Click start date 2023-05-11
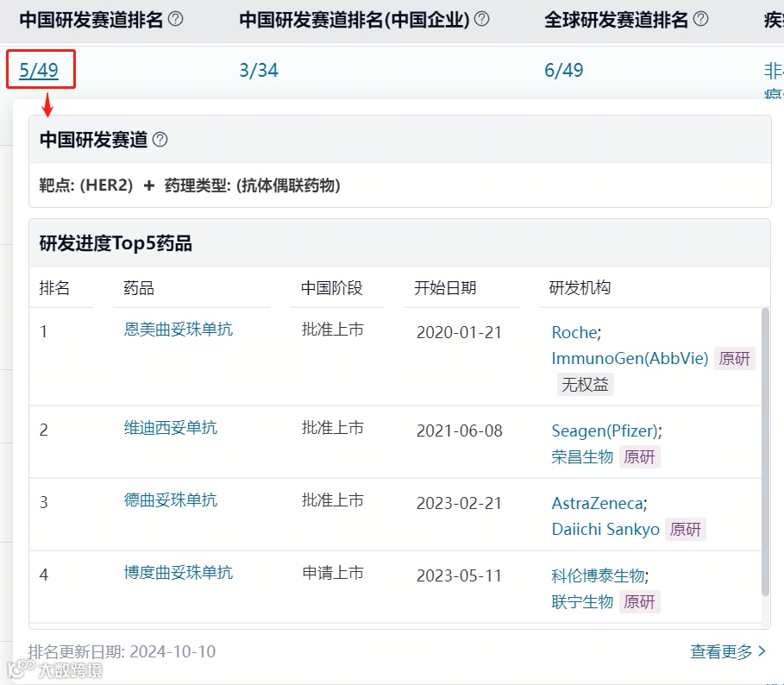Viewport: 784px width, 685px height. pyautogui.click(x=459, y=576)
